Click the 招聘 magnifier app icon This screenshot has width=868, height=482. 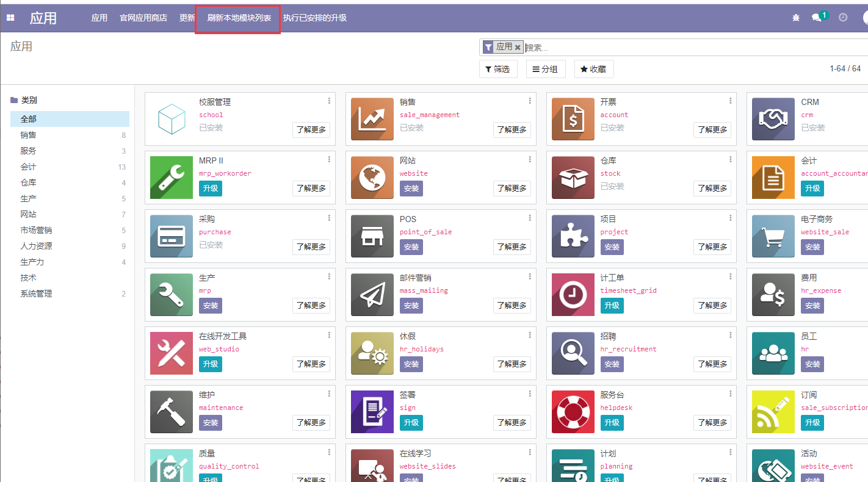[x=573, y=353]
